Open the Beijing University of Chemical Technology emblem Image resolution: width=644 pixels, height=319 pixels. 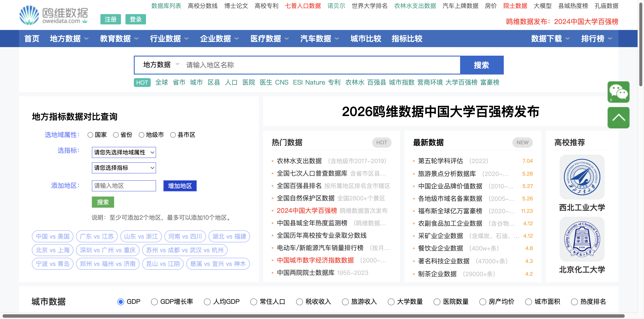pos(582,239)
